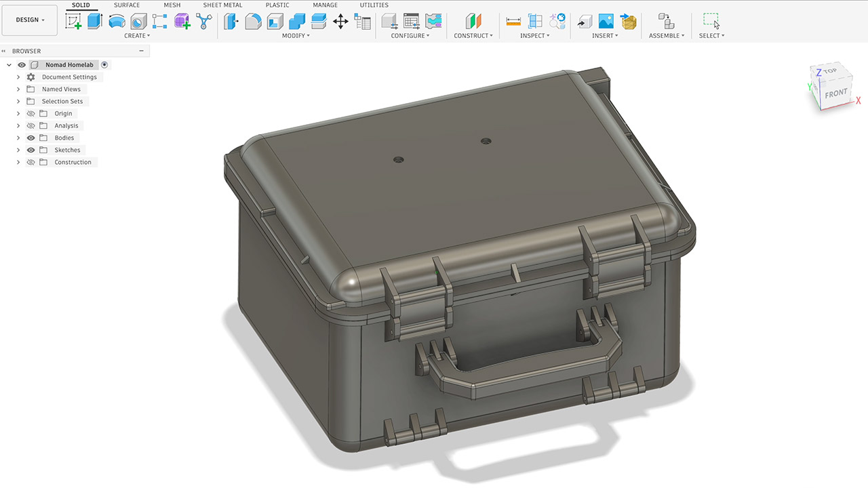Select the Combine tool
Image resolution: width=868 pixels, height=488 pixels.
(296, 21)
